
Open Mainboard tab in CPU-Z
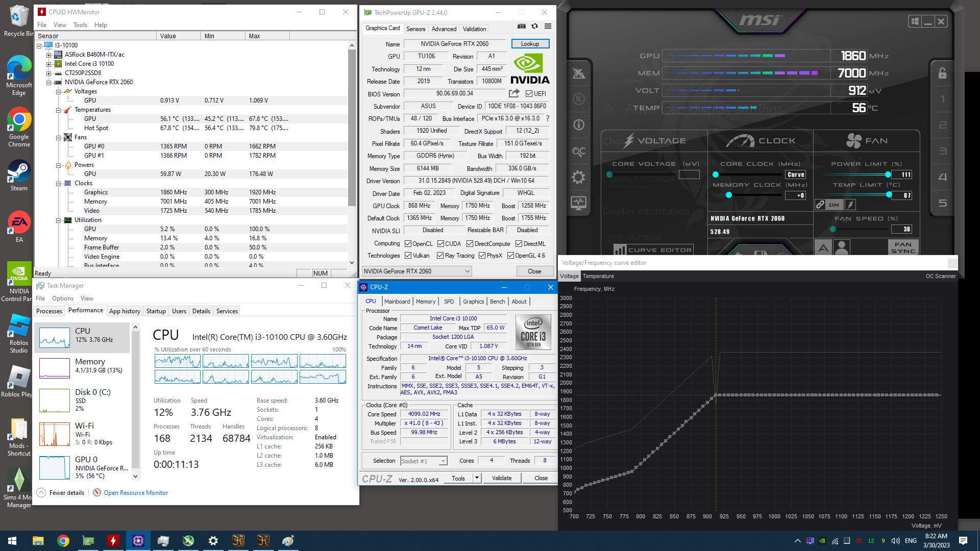click(x=397, y=302)
